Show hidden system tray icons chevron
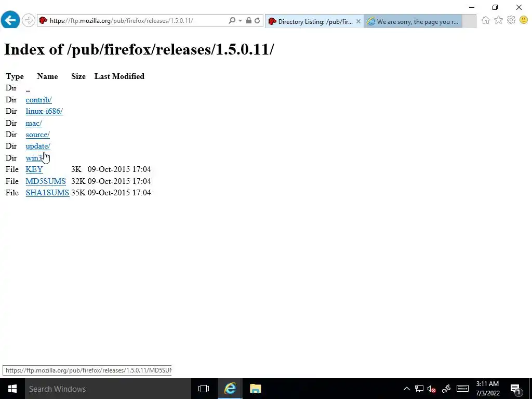Viewport: 532px width, 399px height. pyautogui.click(x=406, y=389)
